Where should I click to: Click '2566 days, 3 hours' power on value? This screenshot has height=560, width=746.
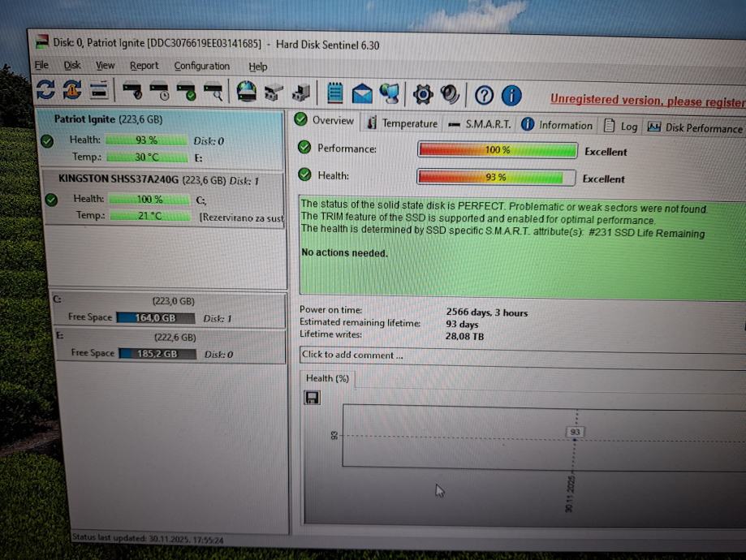(x=487, y=312)
